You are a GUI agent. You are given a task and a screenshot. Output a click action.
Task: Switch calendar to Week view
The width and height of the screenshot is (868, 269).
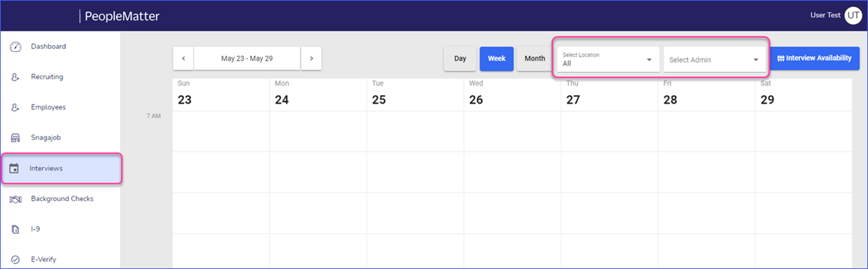(x=497, y=59)
